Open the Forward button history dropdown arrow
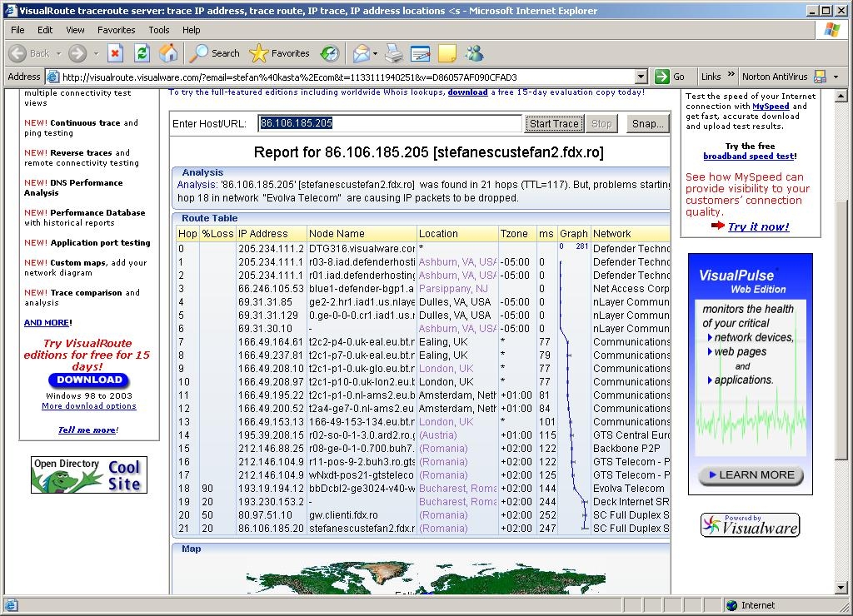The image size is (853, 616). (x=96, y=53)
